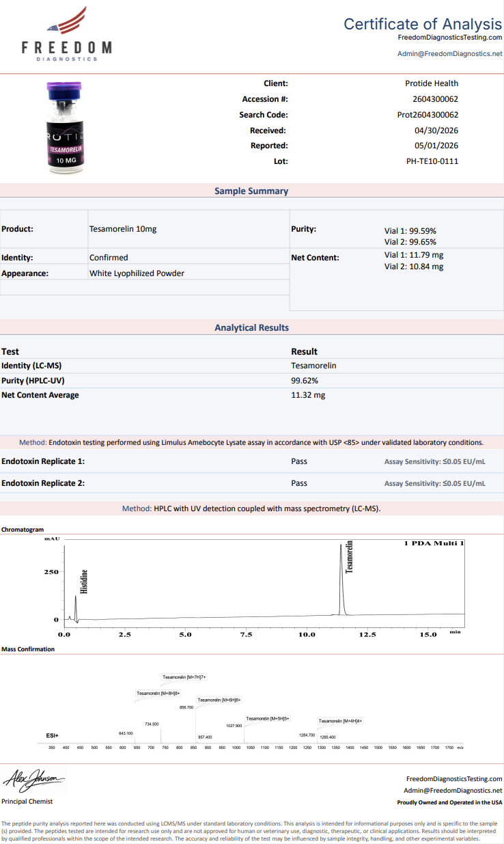
Task: Click the Tesamorelin vial product photo
Action: click(64, 127)
